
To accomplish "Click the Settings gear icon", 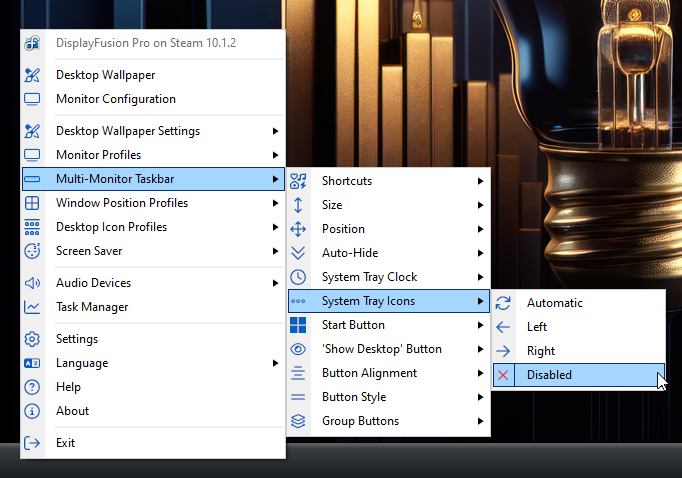I will (x=32, y=339).
